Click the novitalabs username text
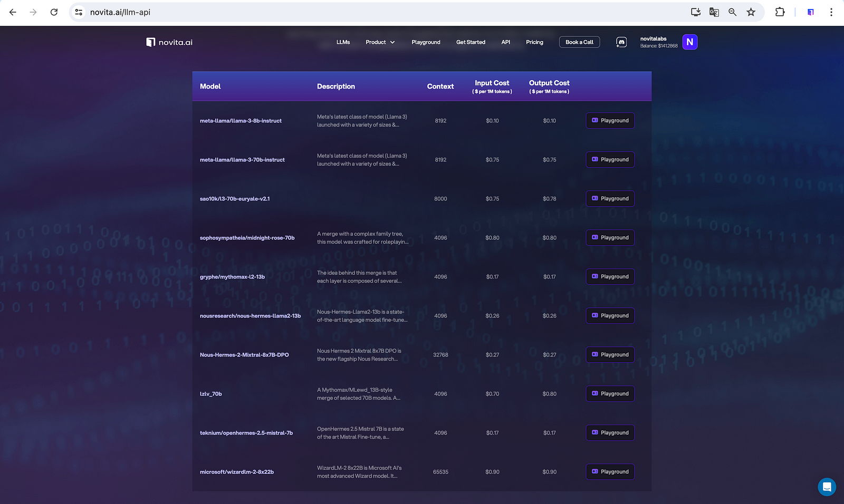This screenshot has width=844, height=504. pyautogui.click(x=654, y=38)
